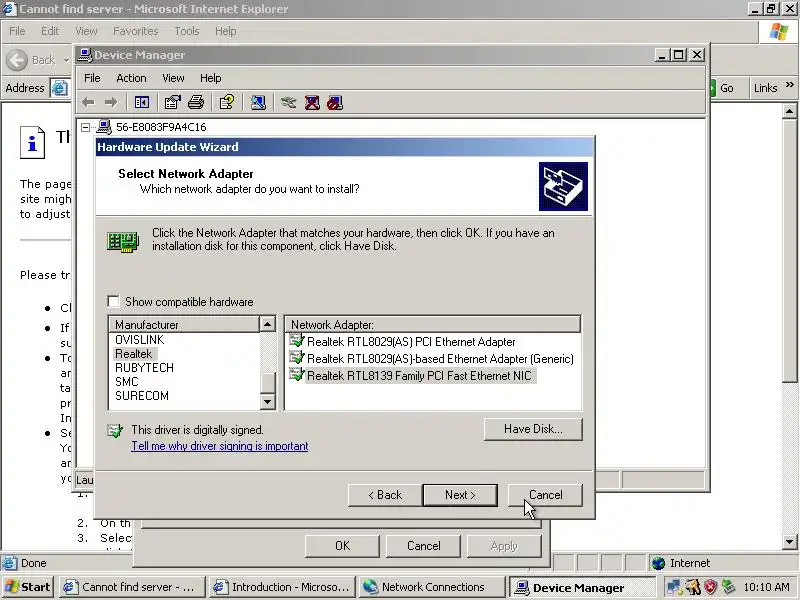Switch to Cannot find server taskbar window

tap(133, 587)
